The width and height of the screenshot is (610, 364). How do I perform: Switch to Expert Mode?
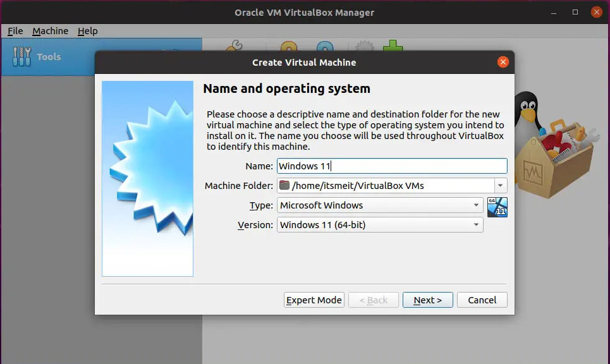click(x=314, y=300)
